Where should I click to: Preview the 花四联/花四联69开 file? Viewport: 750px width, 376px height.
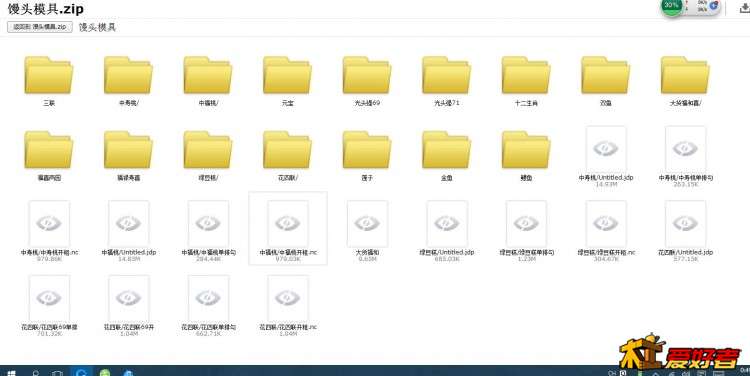tap(128, 298)
